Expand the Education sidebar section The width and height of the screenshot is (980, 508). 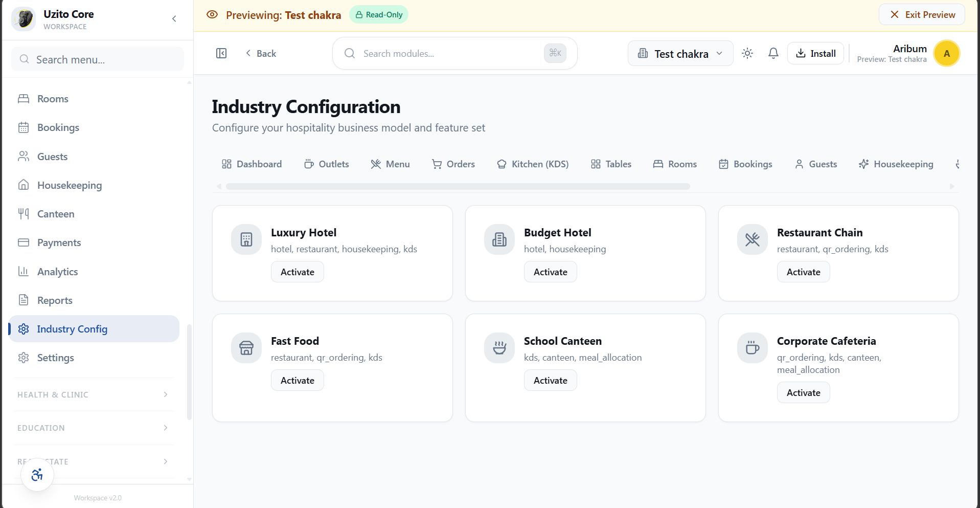click(x=93, y=428)
